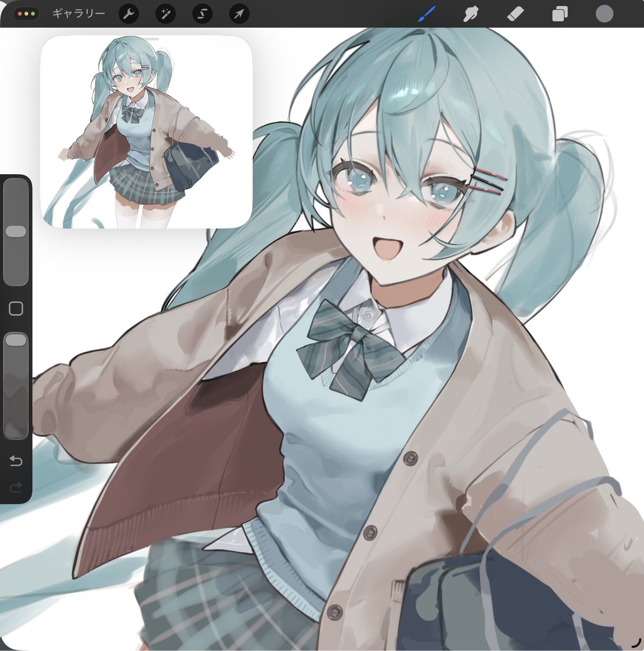Image resolution: width=644 pixels, height=651 pixels.
Task: Select the Smudge tool
Action: 470,14
